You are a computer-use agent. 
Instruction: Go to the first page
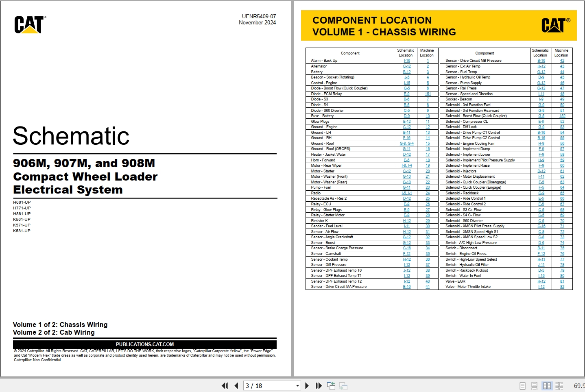pos(225,385)
